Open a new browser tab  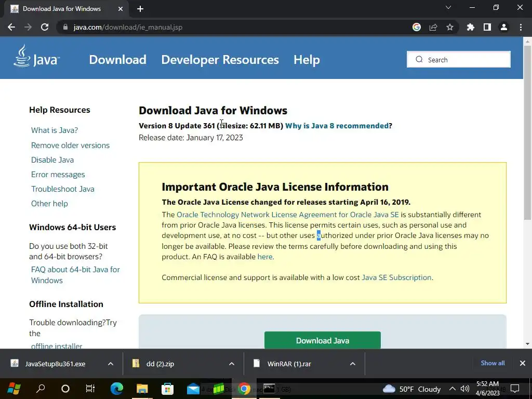point(140,9)
